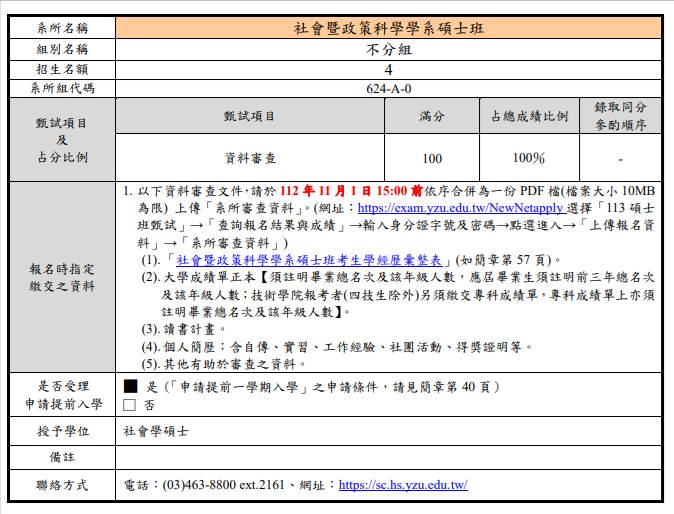Image resolution: width=674 pixels, height=514 pixels.
Task: Tick the 是 checkbox for early admission
Action: tap(129, 387)
